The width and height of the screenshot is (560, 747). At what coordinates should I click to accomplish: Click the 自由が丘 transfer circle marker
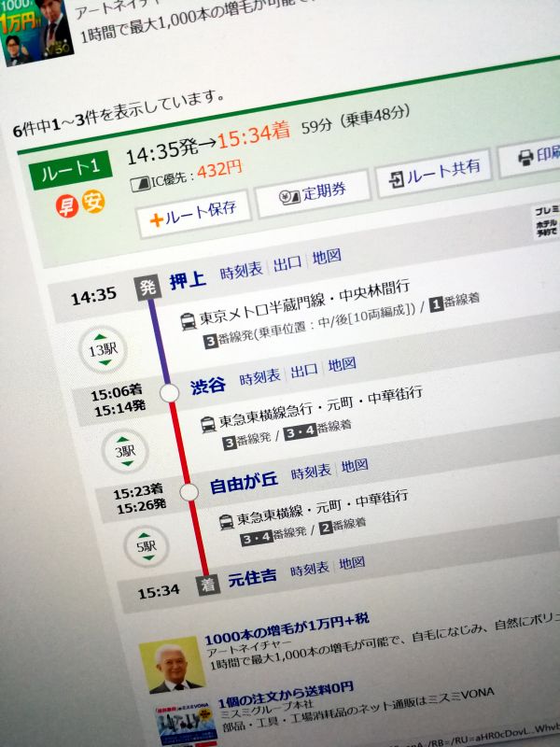point(189,492)
